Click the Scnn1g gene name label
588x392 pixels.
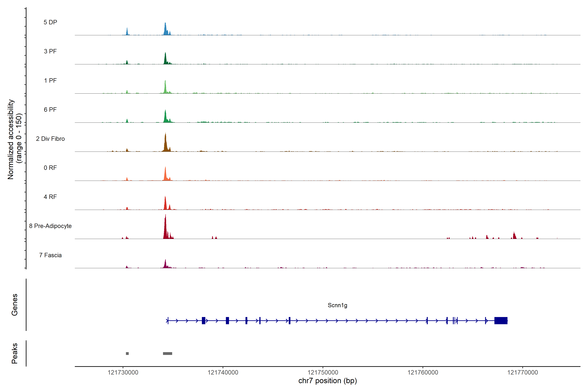337,305
